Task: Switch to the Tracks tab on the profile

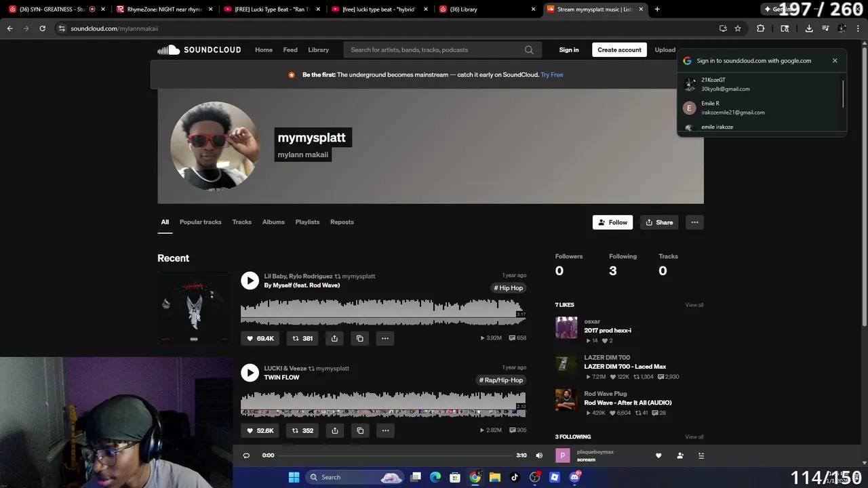Action: click(x=242, y=222)
